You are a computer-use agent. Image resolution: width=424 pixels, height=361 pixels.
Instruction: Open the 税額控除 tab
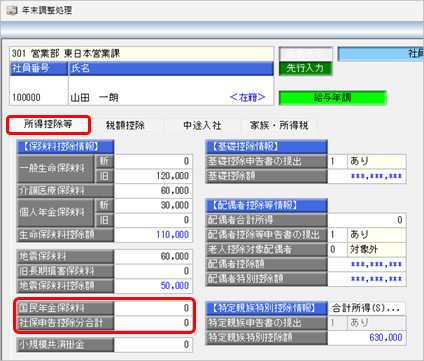pos(125,125)
